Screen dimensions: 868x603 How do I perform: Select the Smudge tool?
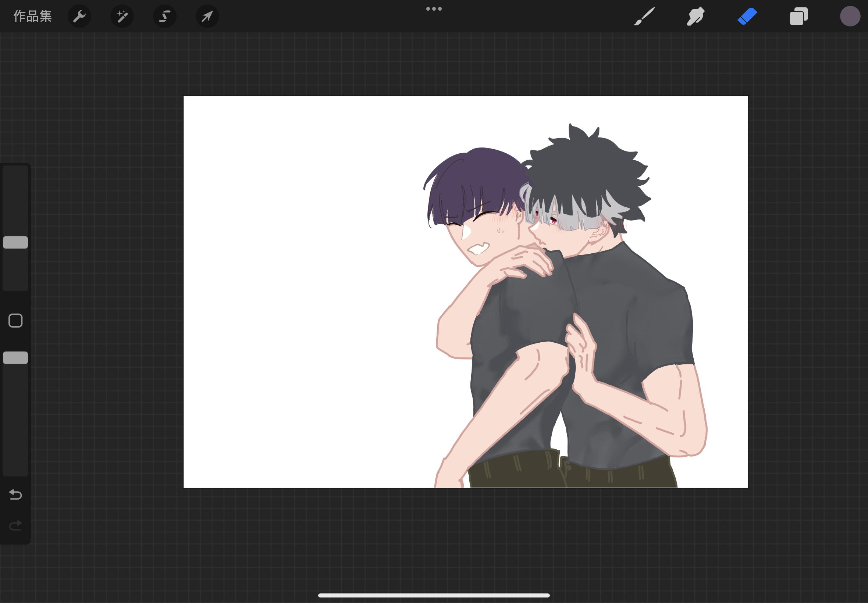pos(695,16)
